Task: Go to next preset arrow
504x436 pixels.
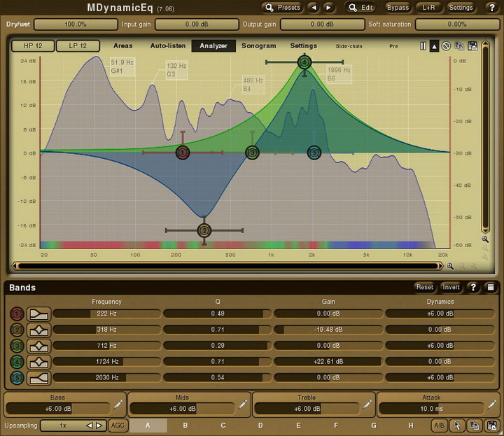Action: [x=328, y=8]
